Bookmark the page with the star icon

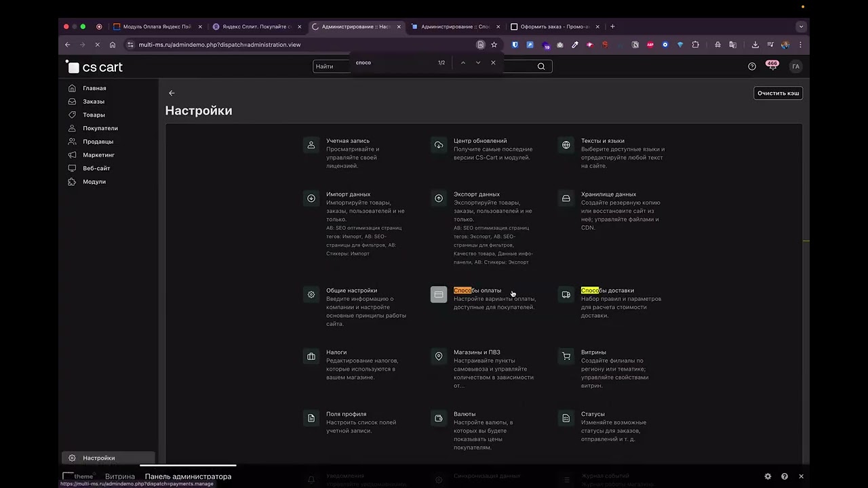click(494, 45)
